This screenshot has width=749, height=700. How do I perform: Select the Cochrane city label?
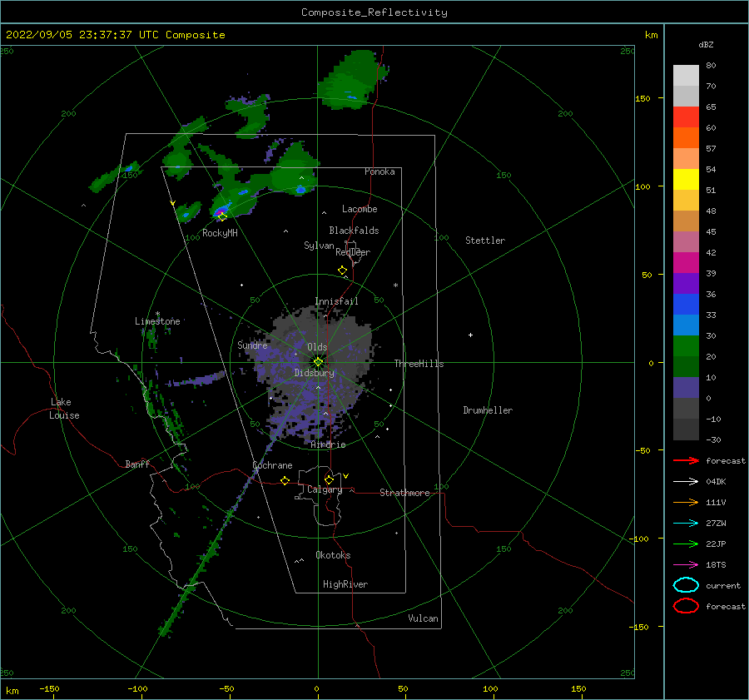[x=272, y=465]
